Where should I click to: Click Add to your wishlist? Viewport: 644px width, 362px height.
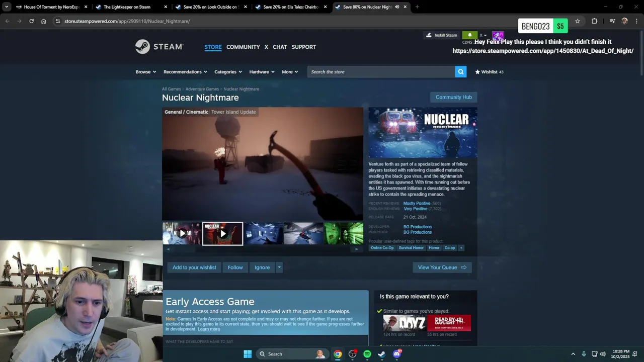point(194,267)
